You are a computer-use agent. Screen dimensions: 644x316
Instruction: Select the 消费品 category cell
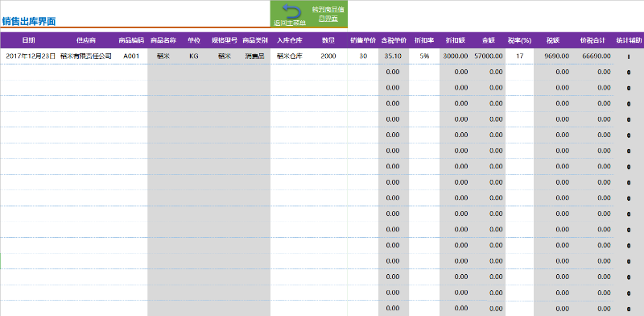255,56
